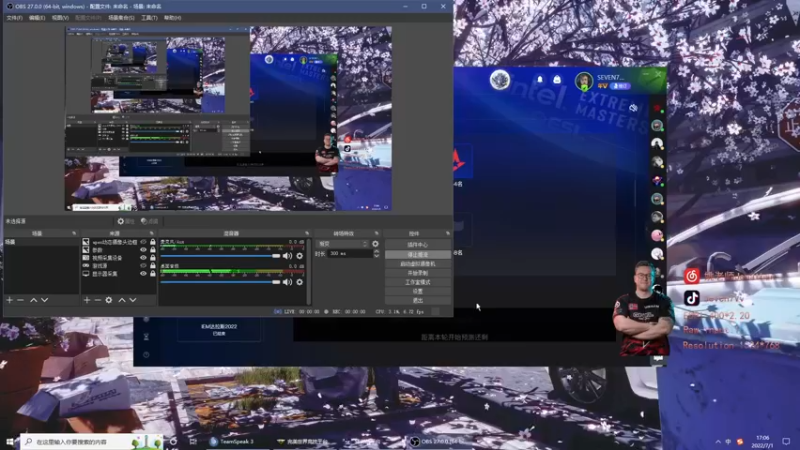800x450 pixels.
Task: Move the scene down in list
Action: [x=44, y=300]
